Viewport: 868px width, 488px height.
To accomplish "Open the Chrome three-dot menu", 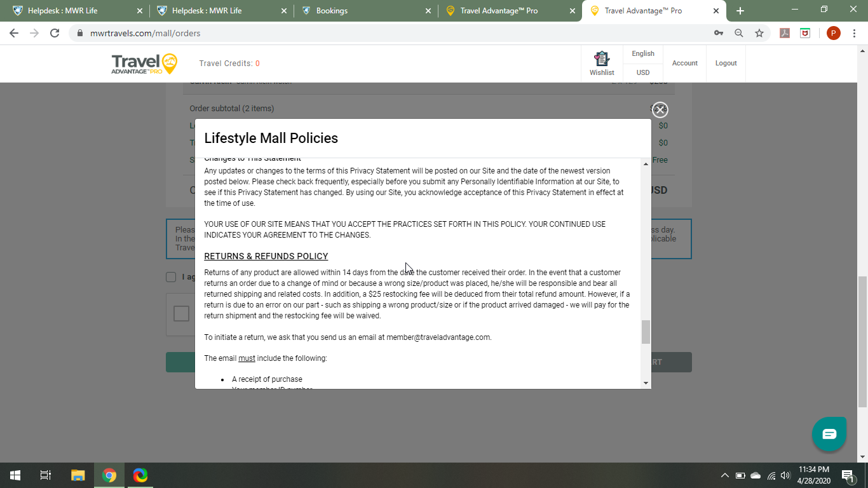I will (x=854, y=33).
